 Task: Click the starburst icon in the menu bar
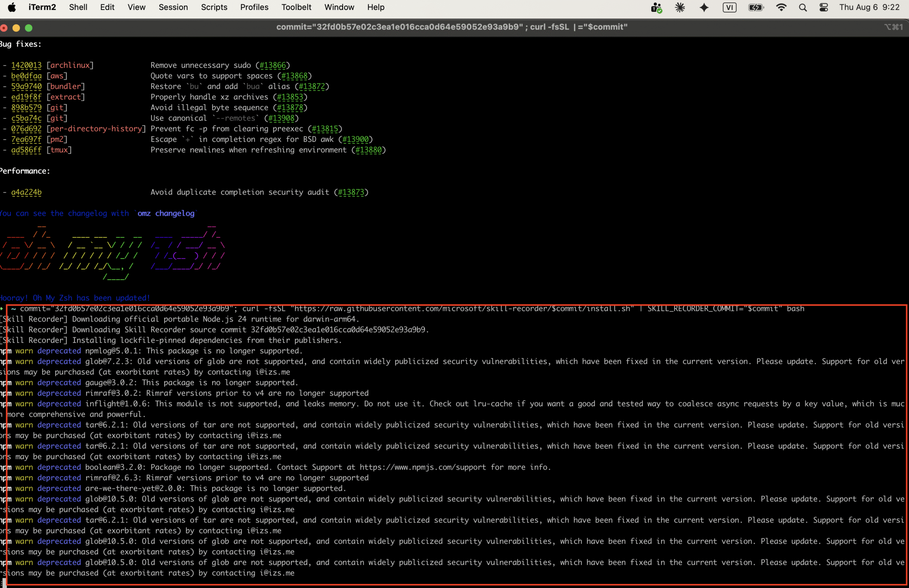[680, 7]
